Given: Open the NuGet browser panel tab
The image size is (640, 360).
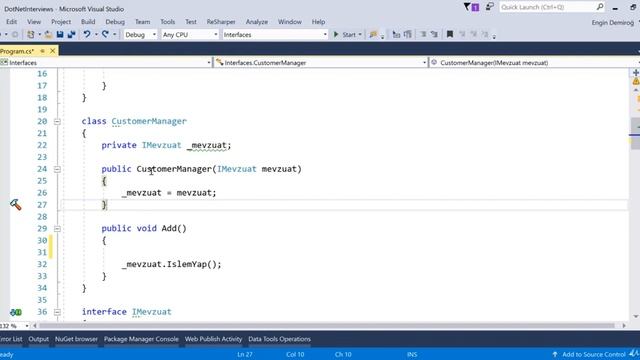Looking at the screenshot, I should [x=76, y=339].
